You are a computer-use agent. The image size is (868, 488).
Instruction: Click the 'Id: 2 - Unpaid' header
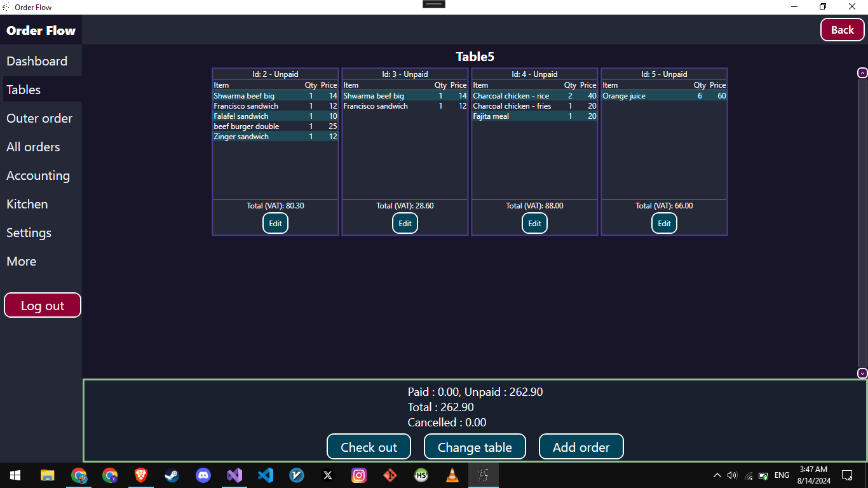pyautogui.click(x=275, y=74)
